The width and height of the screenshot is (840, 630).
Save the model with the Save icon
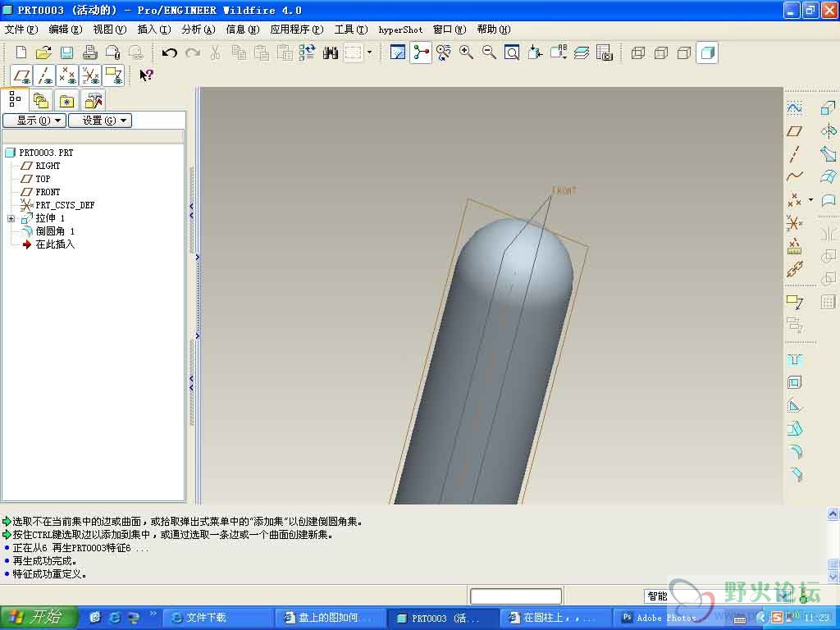click(x=66, y=52)
